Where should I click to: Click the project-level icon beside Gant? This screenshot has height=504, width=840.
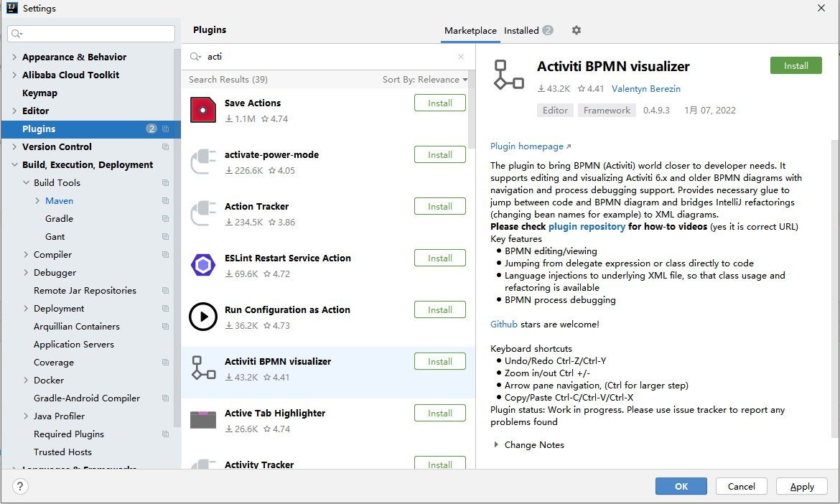pos(166,237)
